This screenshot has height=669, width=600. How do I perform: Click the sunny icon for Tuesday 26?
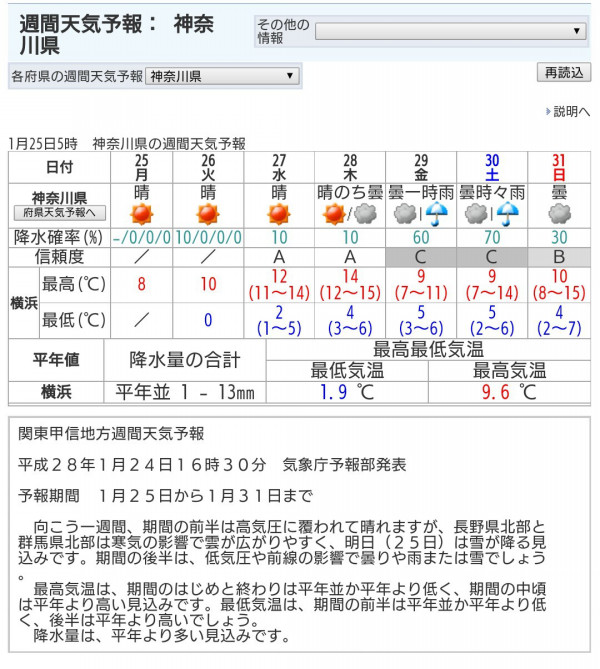pos(208,214)
